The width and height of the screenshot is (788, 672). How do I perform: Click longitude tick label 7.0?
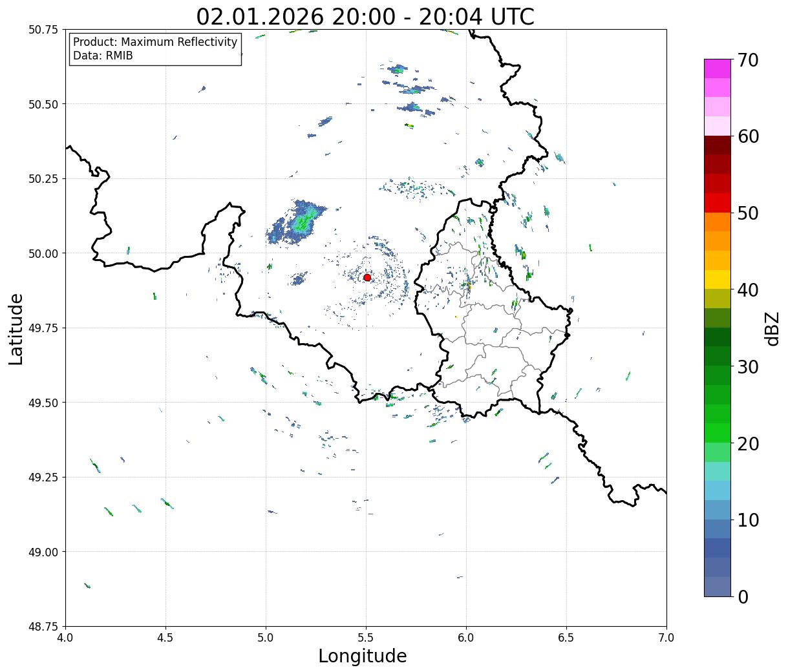pos(666,638)
